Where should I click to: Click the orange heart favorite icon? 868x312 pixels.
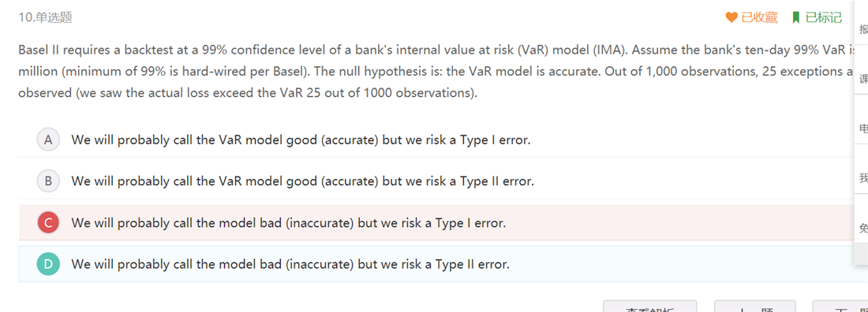(x=731, y=17)
